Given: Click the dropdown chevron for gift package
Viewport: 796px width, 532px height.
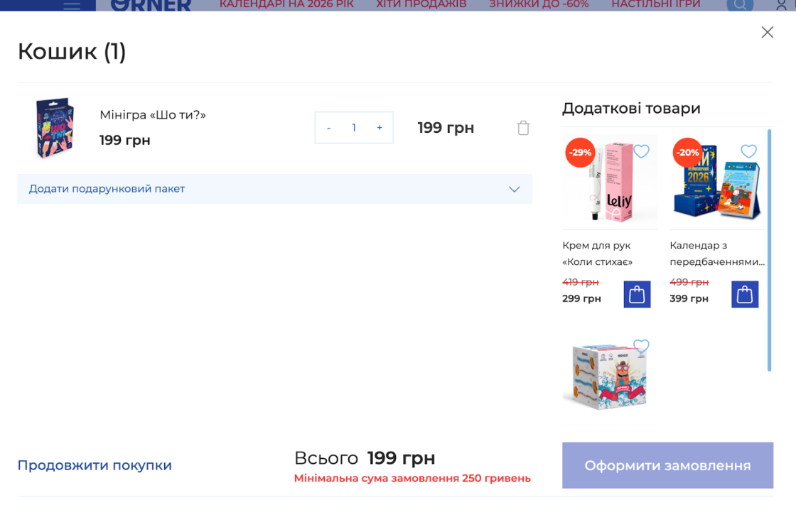Looking at the screenshot, I should (515, 189).
